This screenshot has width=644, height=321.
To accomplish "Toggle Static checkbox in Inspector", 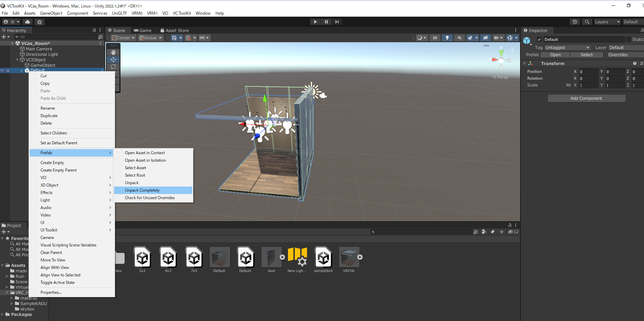I will [x=629, y=39].
